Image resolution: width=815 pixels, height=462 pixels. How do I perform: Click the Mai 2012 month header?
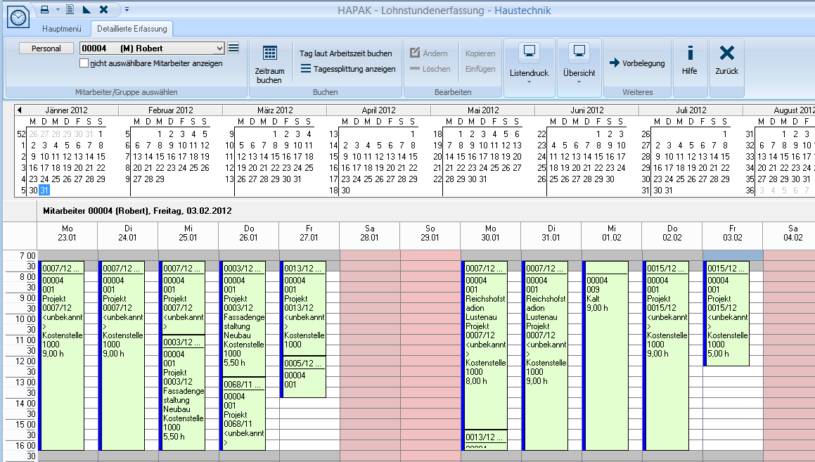coord(483,110)
